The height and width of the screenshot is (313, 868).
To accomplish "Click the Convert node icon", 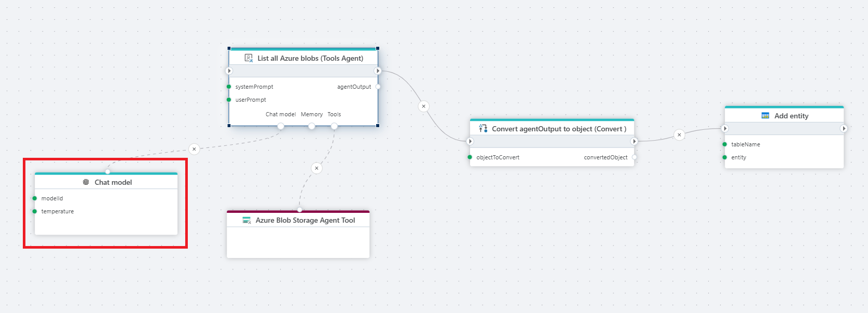I will point(483,129).
